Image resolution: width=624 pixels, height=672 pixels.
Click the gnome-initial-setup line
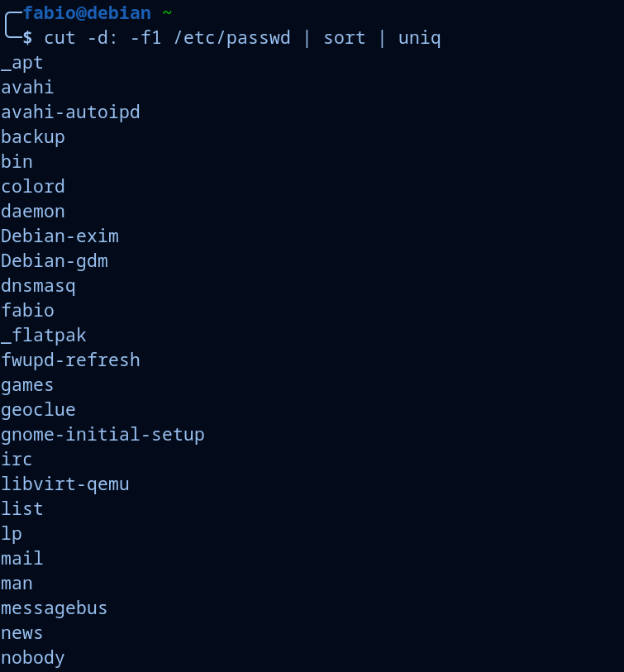pyautogui.click(x=102, y=434)
